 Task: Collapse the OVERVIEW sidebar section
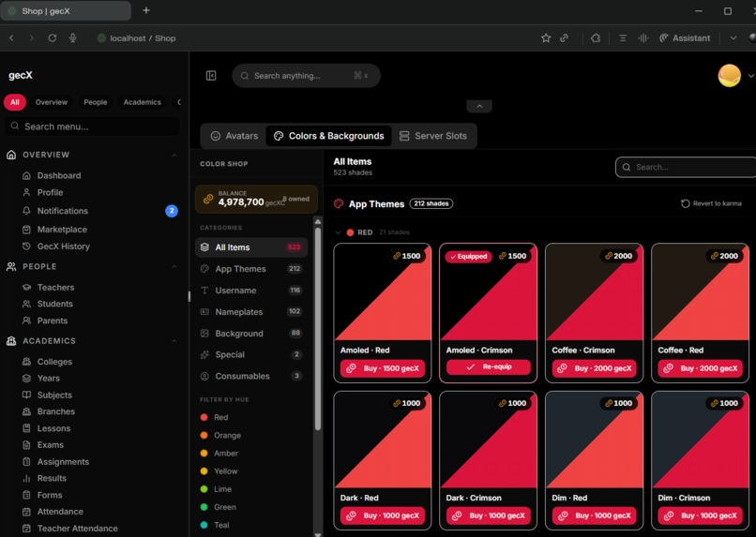pyautogui.click(x=174, y=155)
